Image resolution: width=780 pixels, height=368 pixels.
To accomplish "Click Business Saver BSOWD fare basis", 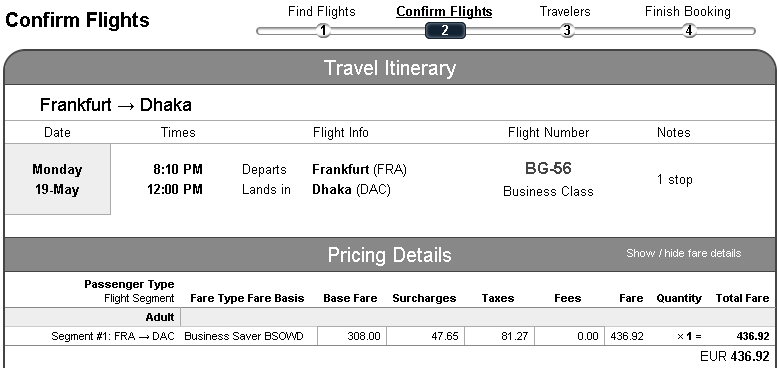I will click(244, 336).
